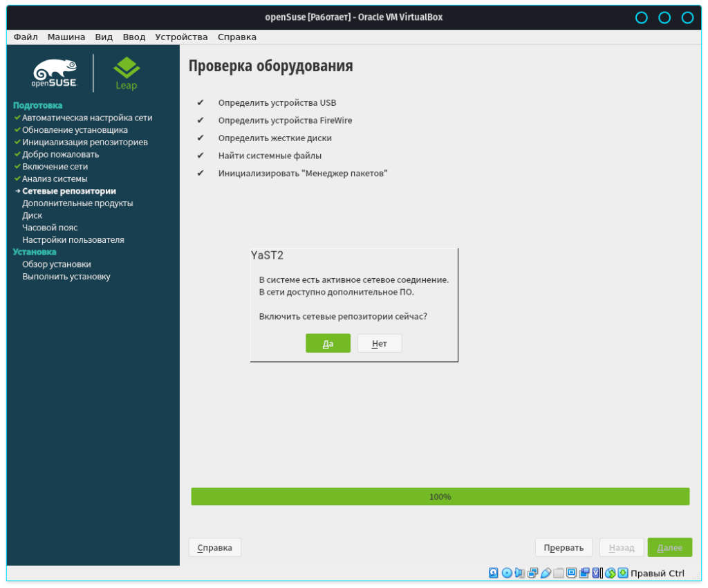
Task: Click the Назад back button
Action: click(622, 547)
